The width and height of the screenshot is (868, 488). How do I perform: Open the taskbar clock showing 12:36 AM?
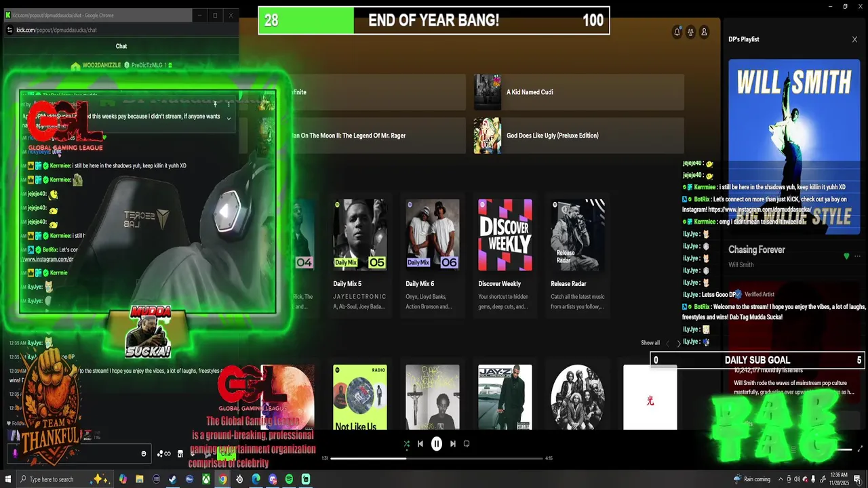(837, 479)
